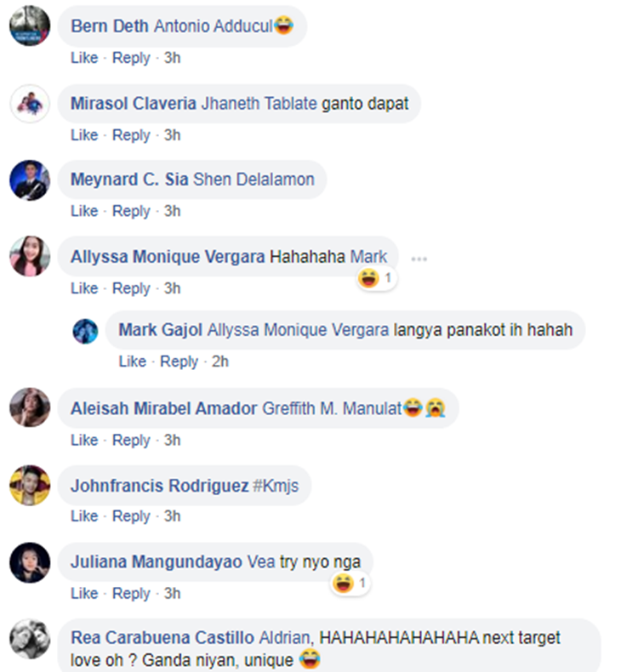The height and width of the screenshot is (672, 638).
Task: Reply to Mirasol Claveria's comment
Action: (x=131, y=135)
